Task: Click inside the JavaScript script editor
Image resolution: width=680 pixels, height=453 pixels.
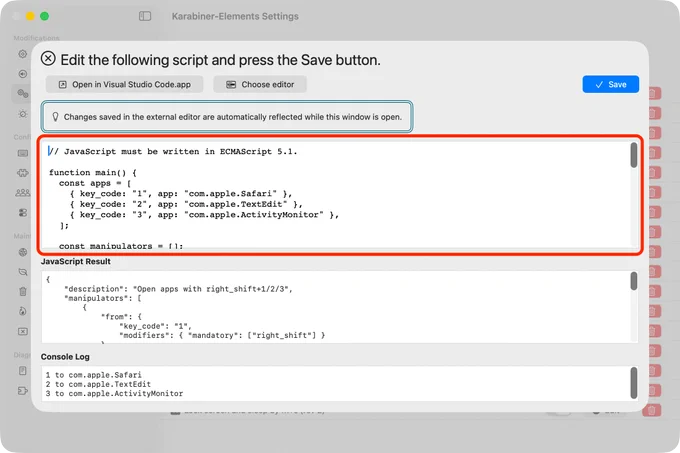Action: 338,195
